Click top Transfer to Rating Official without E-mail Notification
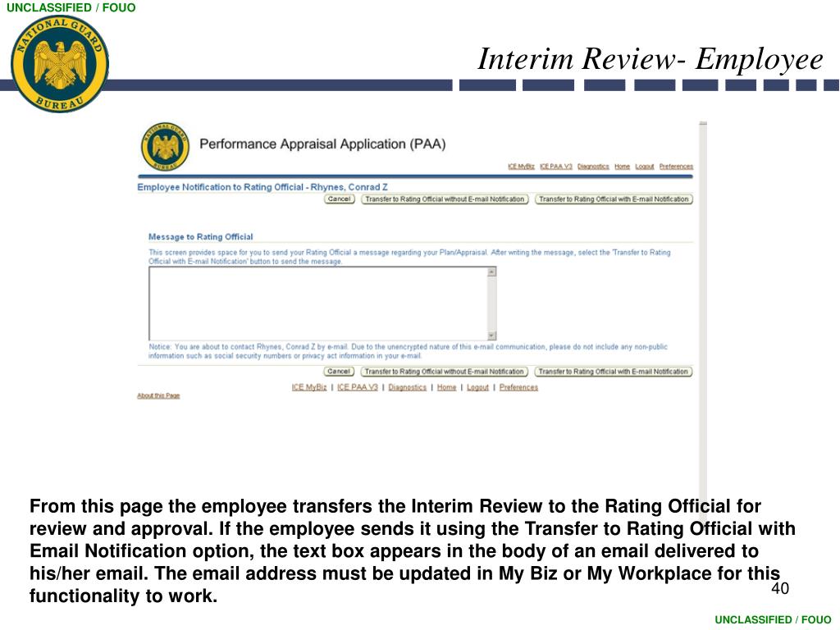840x630 pixels. 445,199
